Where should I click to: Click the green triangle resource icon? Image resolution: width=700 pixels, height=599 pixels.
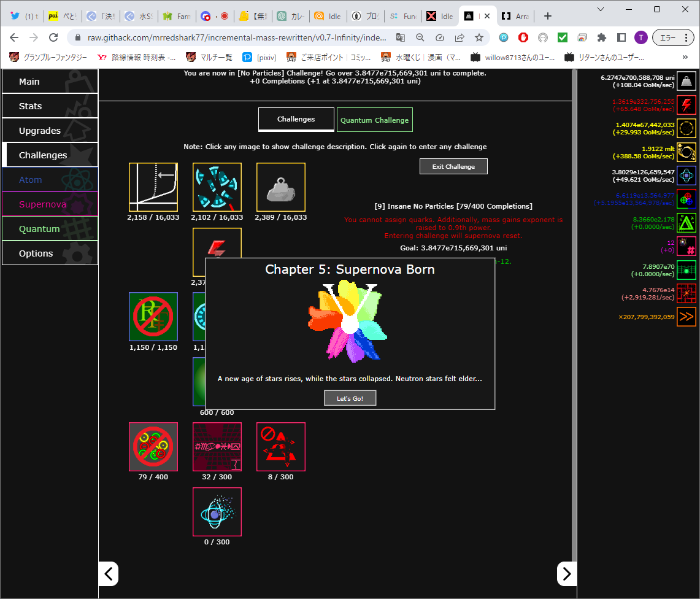686,223
